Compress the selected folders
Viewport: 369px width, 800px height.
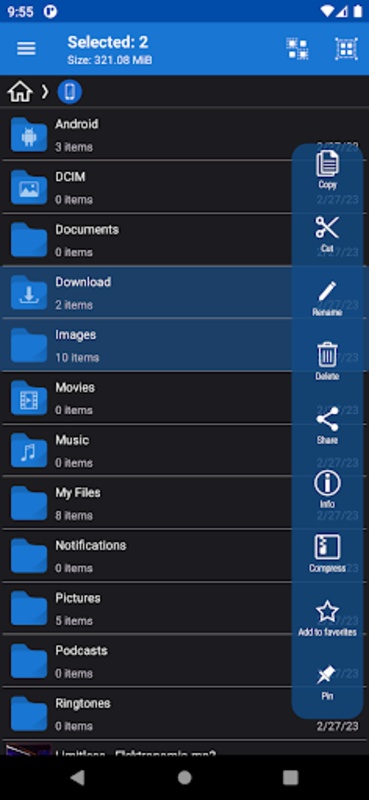tap(327, 553)
